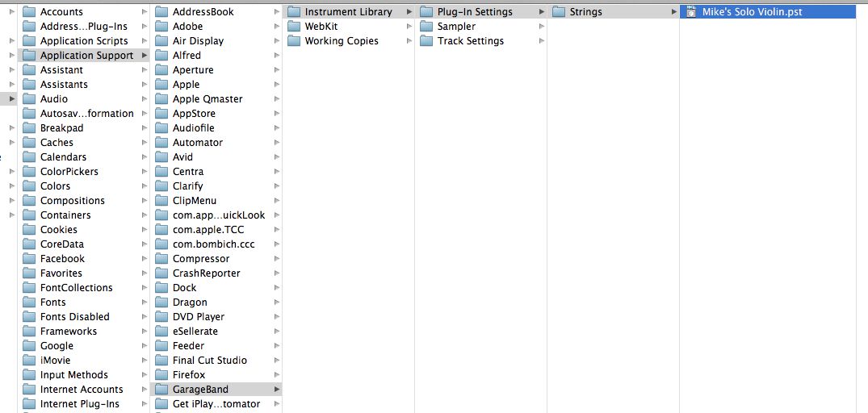Select the Compositions folder name
This screenshot has height=413, width=868.
(x=73, y=201)
